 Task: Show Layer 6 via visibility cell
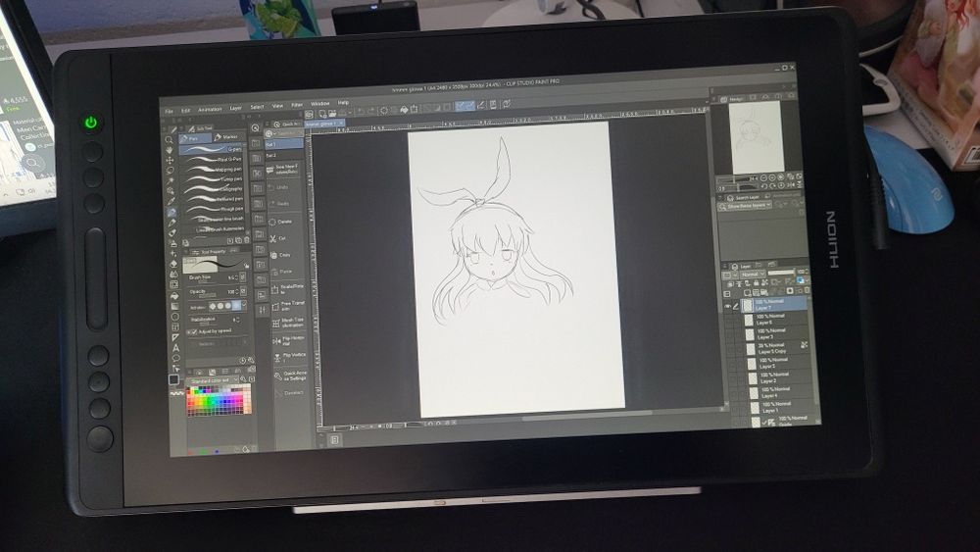[x=728, y=320]
